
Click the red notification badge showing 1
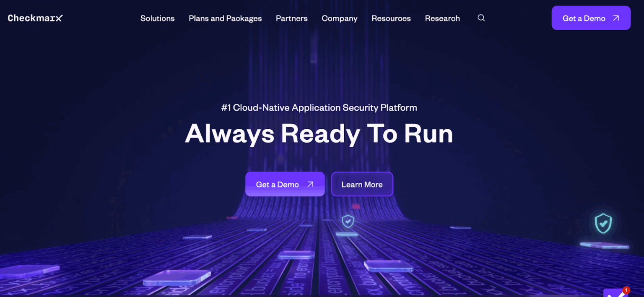626,290
